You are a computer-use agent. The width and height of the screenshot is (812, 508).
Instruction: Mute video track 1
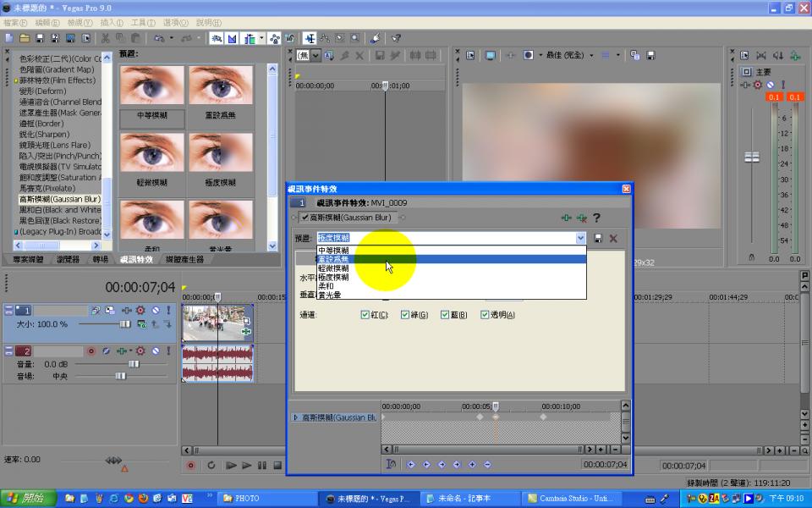point(155,311)
